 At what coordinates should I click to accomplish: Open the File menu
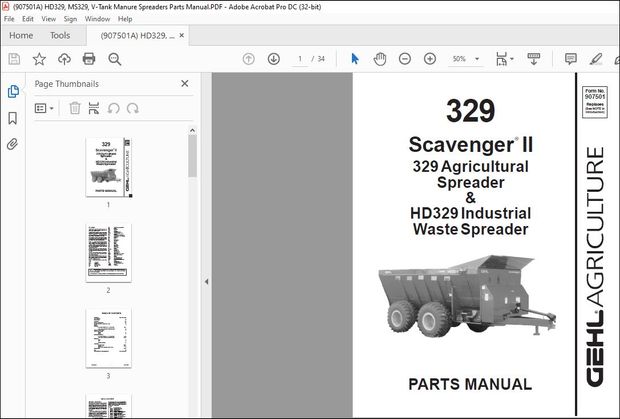click(x=9, y=19)
